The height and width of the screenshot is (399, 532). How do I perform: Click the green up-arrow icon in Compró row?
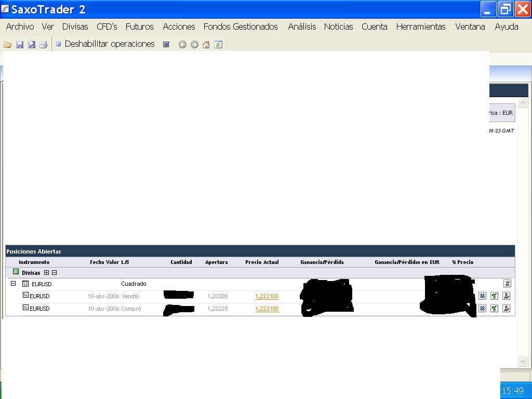[x=495, y=309]
